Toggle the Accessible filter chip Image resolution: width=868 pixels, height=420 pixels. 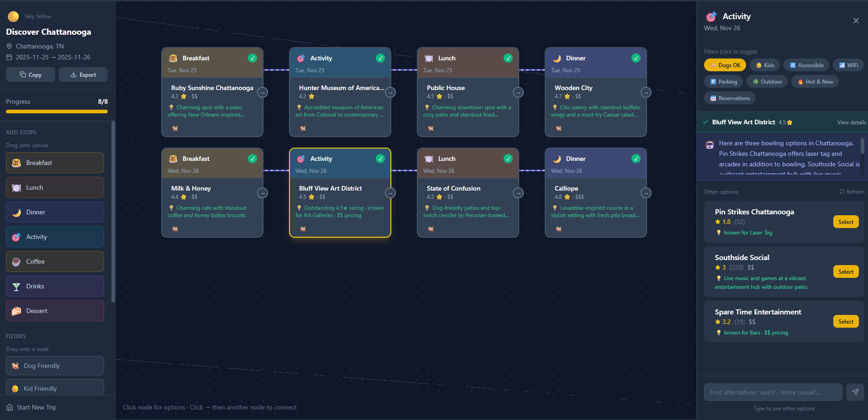coord(806,65)
